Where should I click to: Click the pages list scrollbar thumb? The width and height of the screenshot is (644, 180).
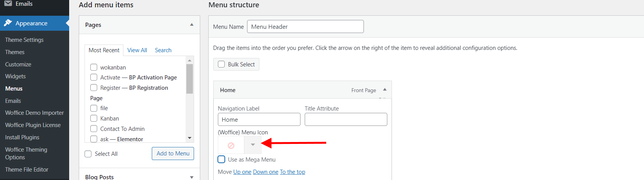[x=189, y=79]
